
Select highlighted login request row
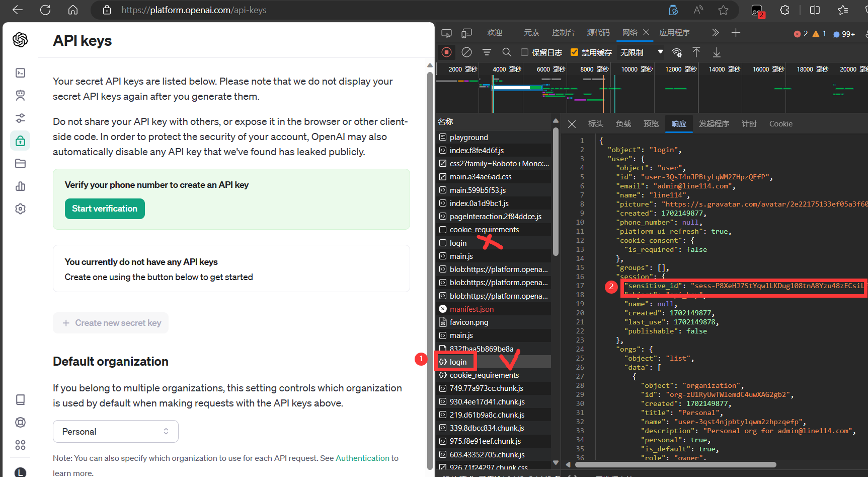point(493,362)
